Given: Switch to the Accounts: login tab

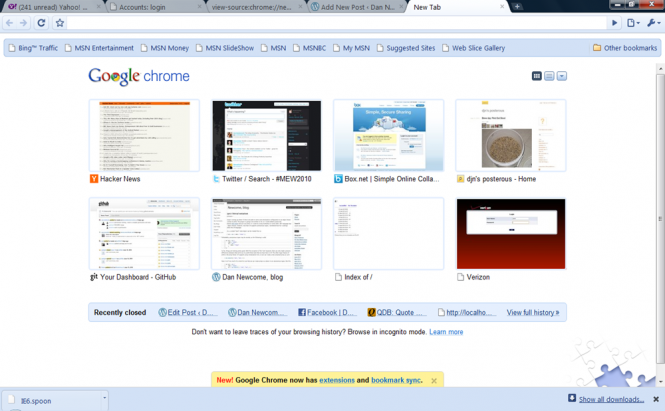Looking at the screenshot, I should tap(153, 7).
